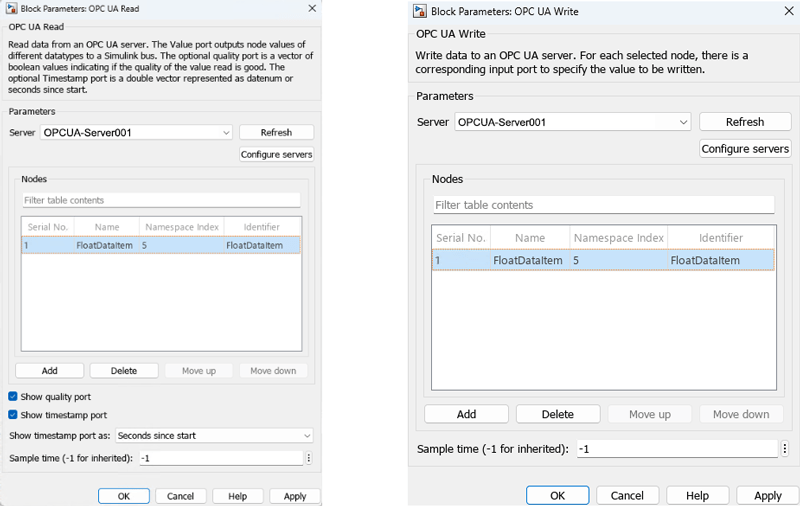Click Help in the OPC UA Write dialog

coord(697,495)
